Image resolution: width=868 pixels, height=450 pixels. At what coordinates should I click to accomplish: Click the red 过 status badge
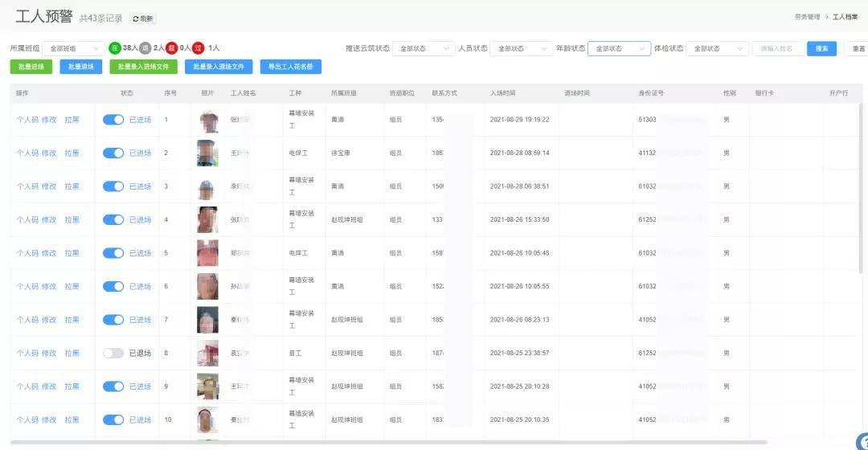pos(199,48)
